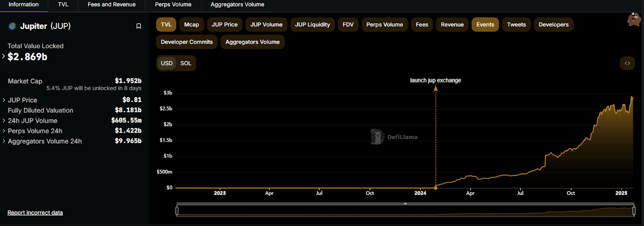This screenshot has width=644, height=226.
Task: Click left handle of chart range slider
Action: pyautogui.click(x=177, y=210)
